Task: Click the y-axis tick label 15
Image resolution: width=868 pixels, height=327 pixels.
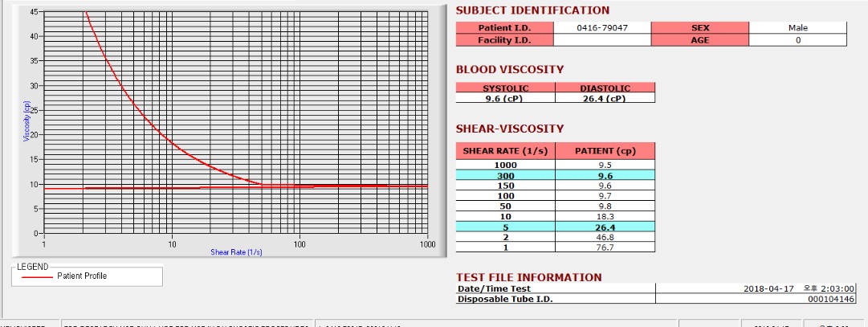Action: [35, 160]
